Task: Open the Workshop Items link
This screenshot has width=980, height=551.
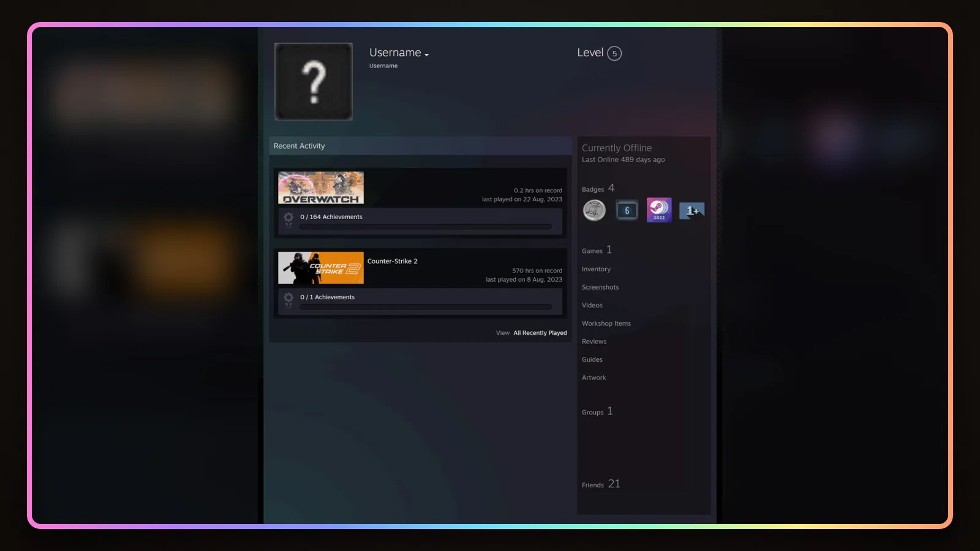Action: click(x=606, y=323)
